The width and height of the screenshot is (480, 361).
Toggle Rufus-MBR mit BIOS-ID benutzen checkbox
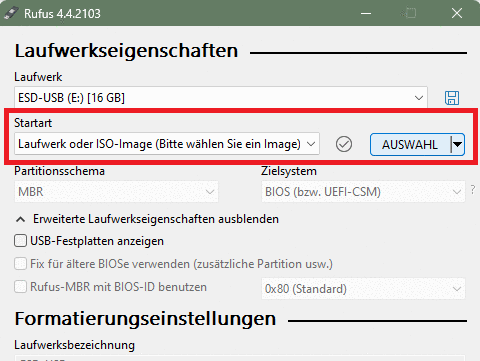pos(20,287)
